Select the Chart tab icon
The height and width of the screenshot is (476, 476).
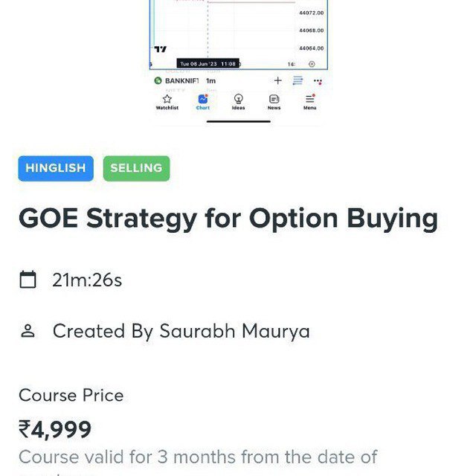tap(203, 99)
